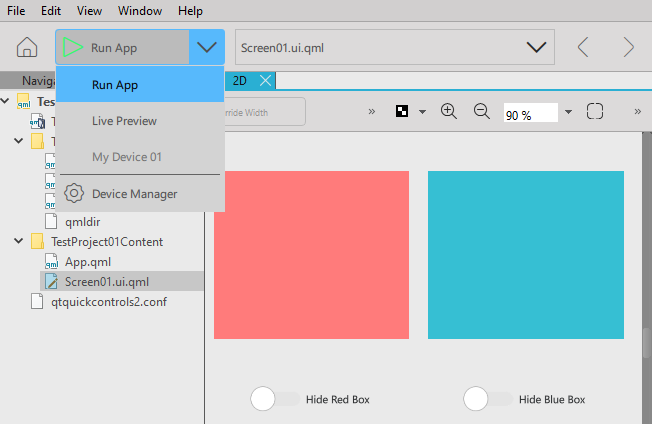
Task: Expand the right toolbar overflow chevrons
Action: tap(637, 111)
